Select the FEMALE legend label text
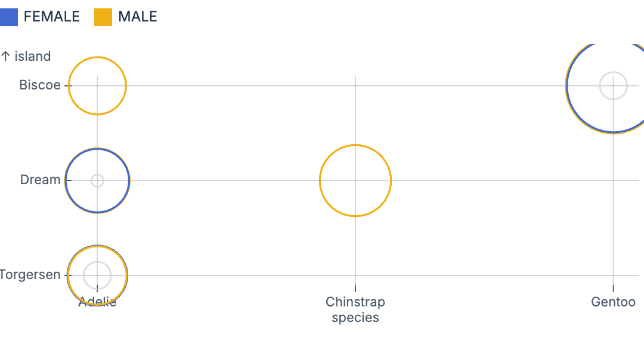The image size is (644, 341). pos(51,17)
